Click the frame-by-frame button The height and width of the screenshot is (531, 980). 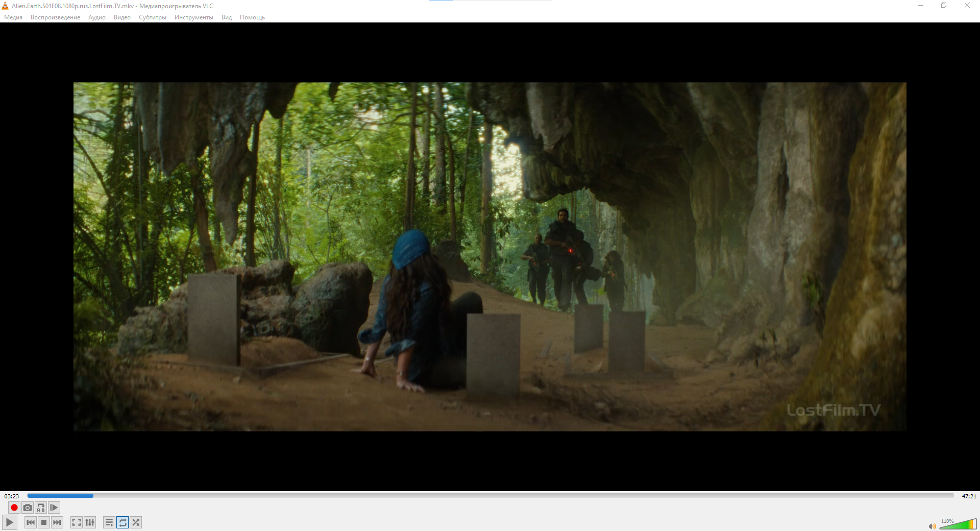point(54,508)
